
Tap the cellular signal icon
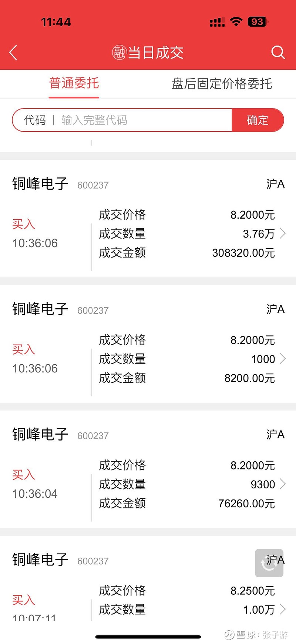pyautogui.click(x=217, y=22)
